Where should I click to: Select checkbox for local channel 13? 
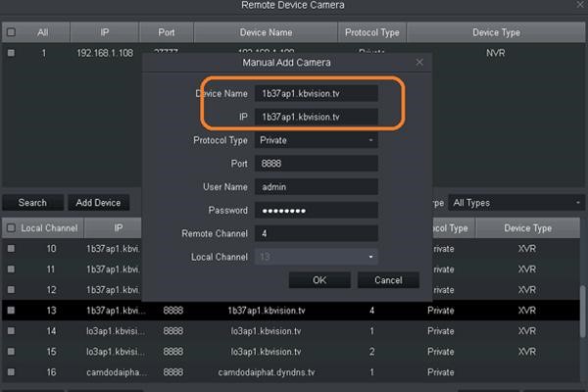11,311
